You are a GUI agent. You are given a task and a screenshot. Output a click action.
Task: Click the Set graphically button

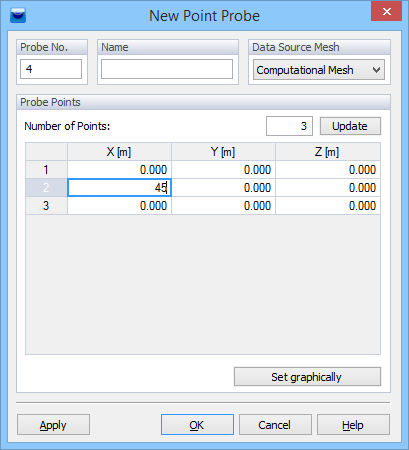tap(307, 377)
